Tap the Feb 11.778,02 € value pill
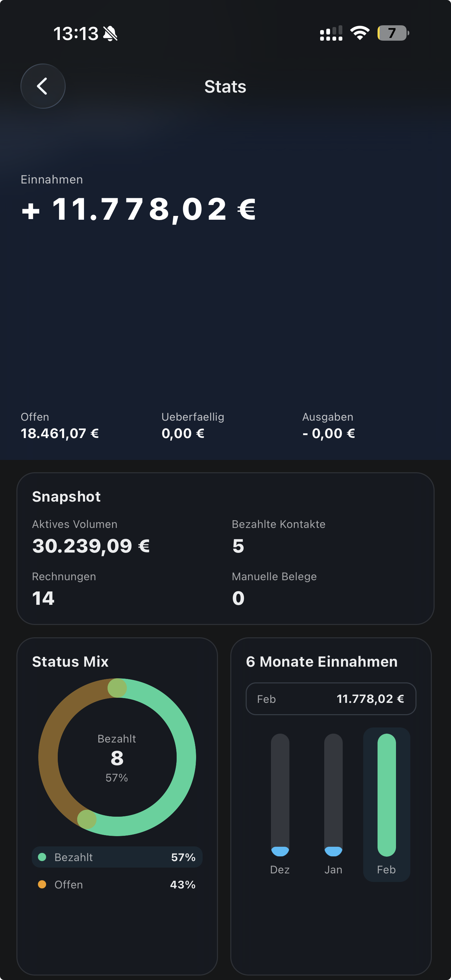Screen dimensions: 451x980 point(331,699)
